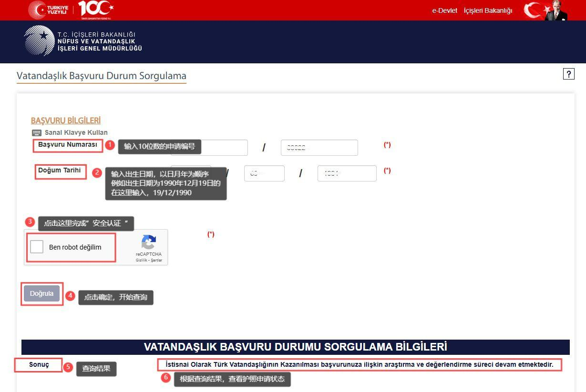This screenshot has width=586, height=392.
Task: Click the 100th anniversary logo
Action: (95, 9)
